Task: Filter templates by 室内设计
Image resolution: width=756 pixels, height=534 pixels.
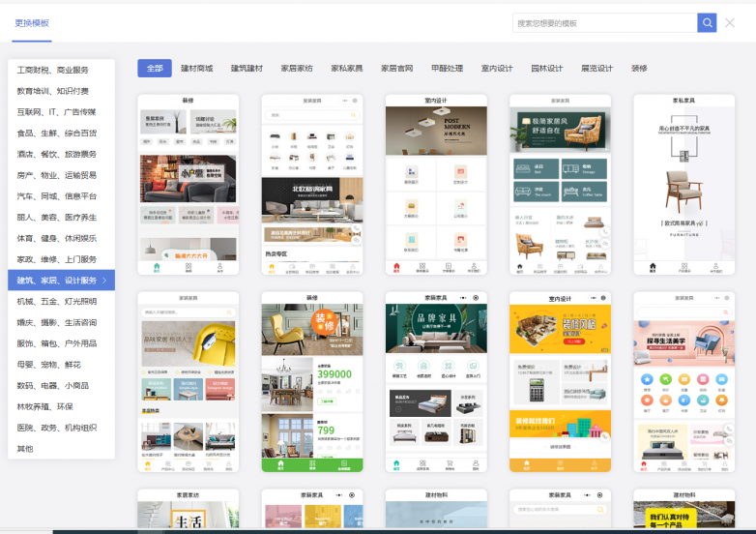Action: coord(497,68)
